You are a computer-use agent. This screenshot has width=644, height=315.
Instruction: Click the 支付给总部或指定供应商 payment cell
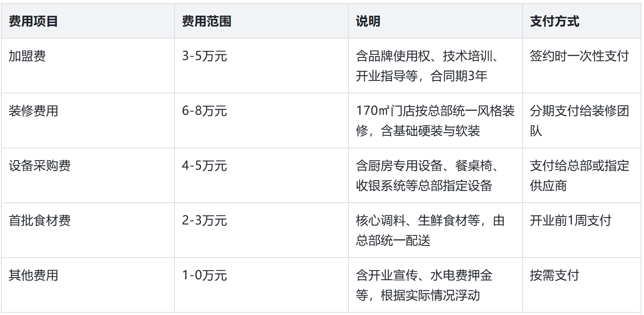point(579,176)
